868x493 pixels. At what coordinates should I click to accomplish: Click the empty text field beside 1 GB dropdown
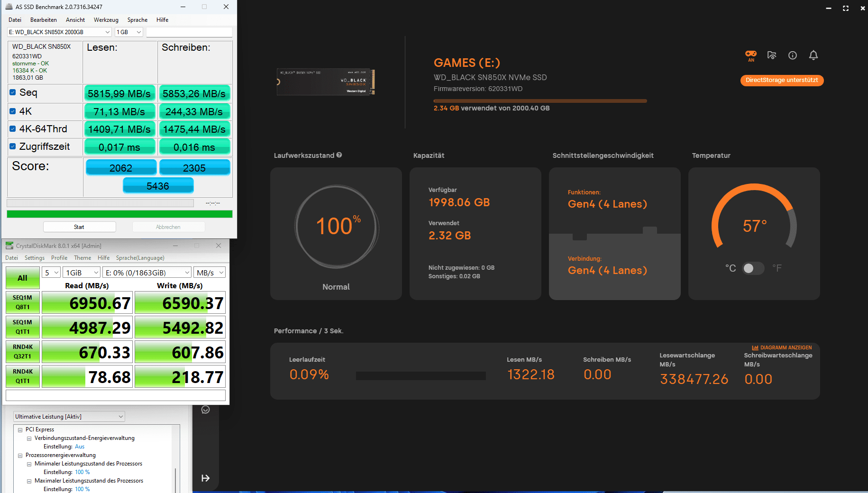(x=189, y=32)
